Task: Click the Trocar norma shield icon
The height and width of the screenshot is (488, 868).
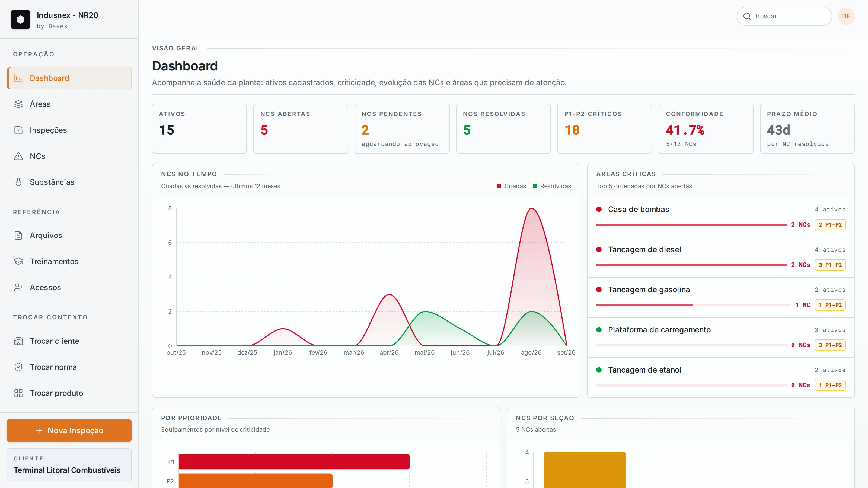Action: point(18,367)
